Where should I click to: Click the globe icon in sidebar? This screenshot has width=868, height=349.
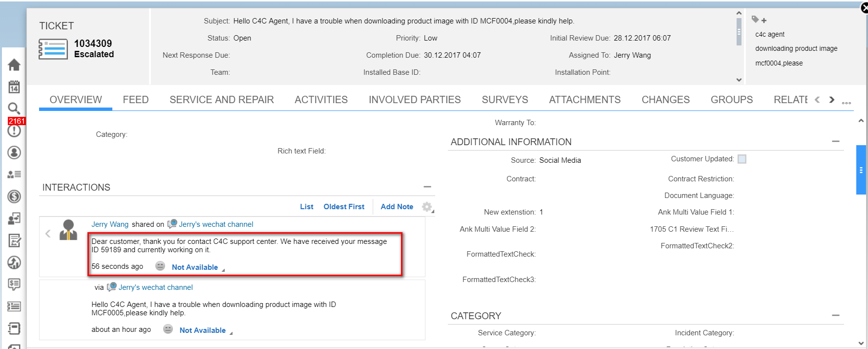(x=14, y=262)
